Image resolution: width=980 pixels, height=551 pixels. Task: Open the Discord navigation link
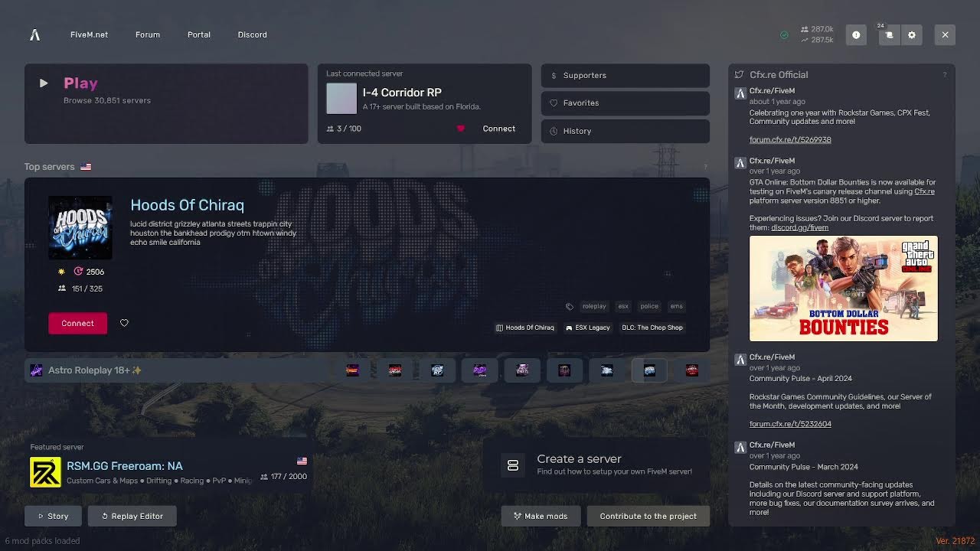coord(253,35)
